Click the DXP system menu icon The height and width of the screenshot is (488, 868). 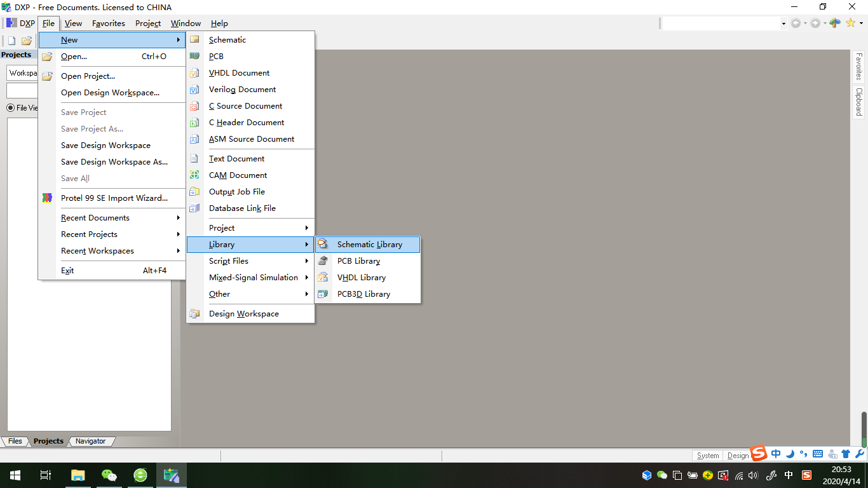(x=11, y=23)
